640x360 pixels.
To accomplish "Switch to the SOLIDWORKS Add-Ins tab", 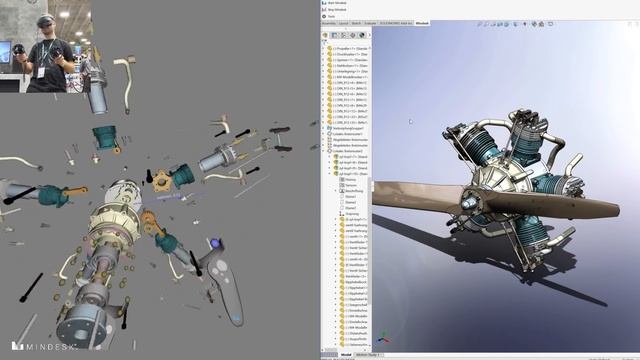I will tap(396, 23).
